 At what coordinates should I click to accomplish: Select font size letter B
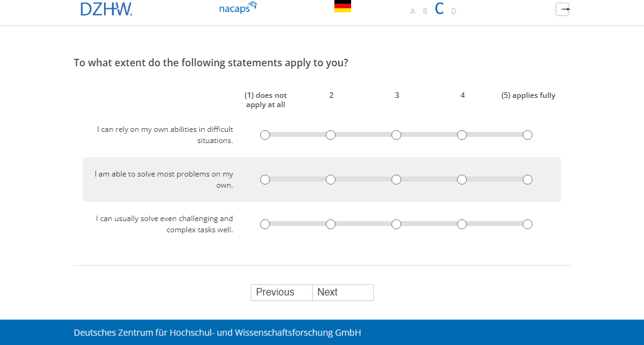(x=425, y=11)
